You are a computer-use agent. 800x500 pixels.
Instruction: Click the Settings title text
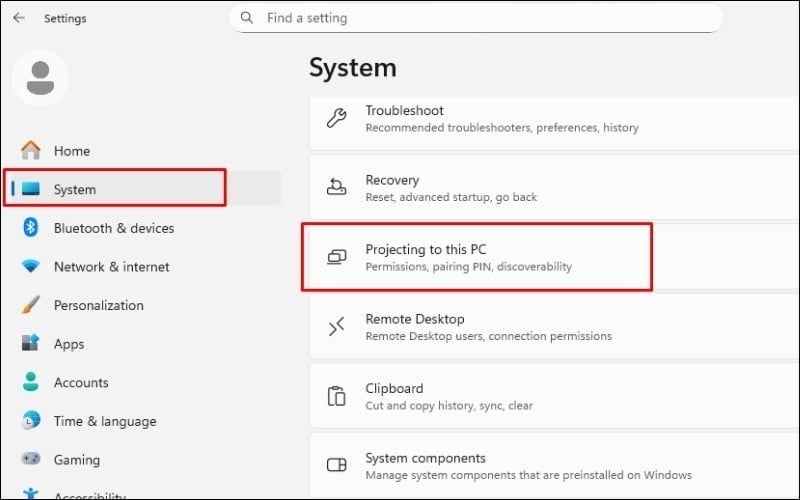pyautogui.click(x=65, y=18)
